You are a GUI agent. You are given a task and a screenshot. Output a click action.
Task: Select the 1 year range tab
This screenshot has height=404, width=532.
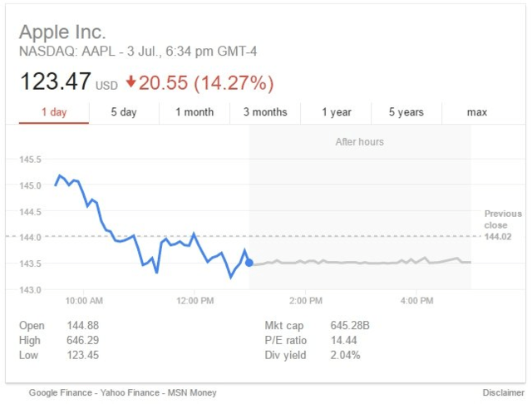[x=337, y=112]
